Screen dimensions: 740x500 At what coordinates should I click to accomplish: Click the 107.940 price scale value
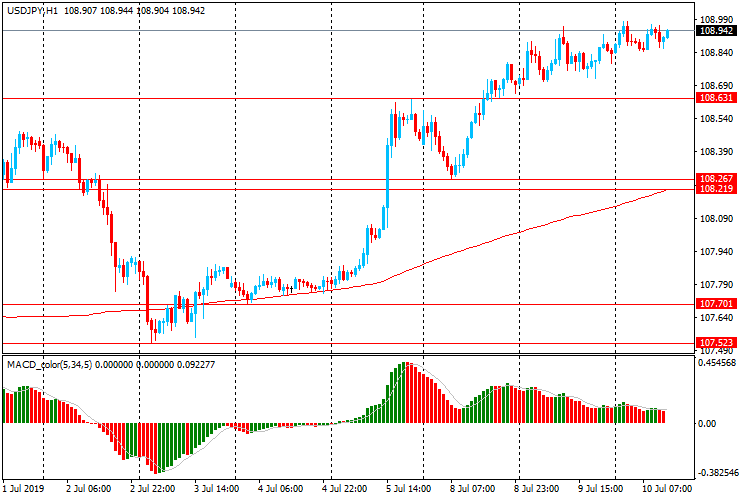(x=716, y=252)
